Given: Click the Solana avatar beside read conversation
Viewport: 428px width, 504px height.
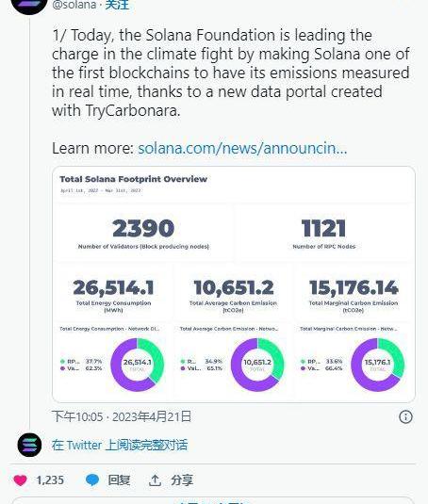Looking at the screenshot, I should [x=29, y=446].
